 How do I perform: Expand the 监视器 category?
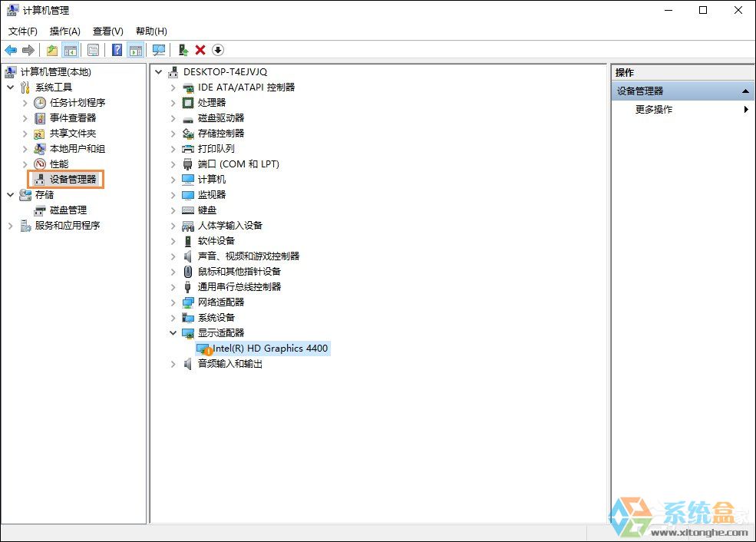[x=173, y=195]
